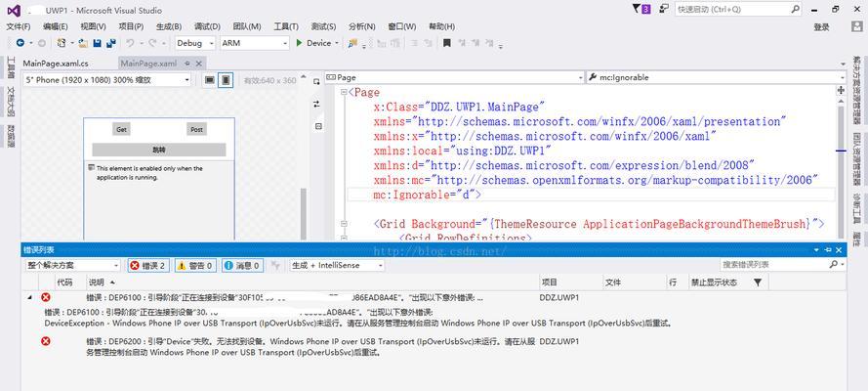Click red error icon on DEP6200 row
868x391 pixels.
click(46, 341)
